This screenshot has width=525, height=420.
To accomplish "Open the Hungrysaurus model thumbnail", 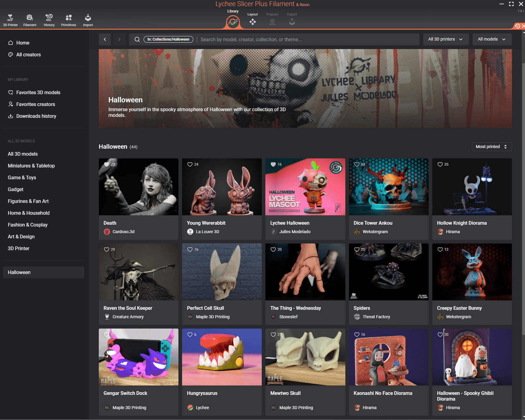I will (x=222, y=357).
